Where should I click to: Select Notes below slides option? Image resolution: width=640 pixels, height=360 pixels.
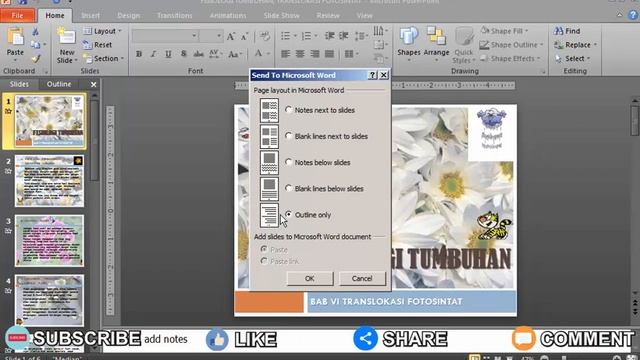(x=289, y=162)
